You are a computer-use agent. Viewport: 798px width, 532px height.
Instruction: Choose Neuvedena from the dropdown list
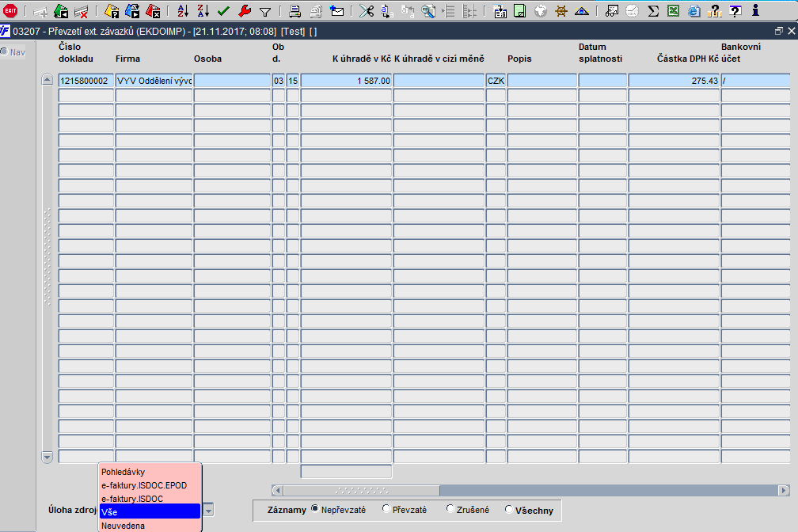coord(150,526)
